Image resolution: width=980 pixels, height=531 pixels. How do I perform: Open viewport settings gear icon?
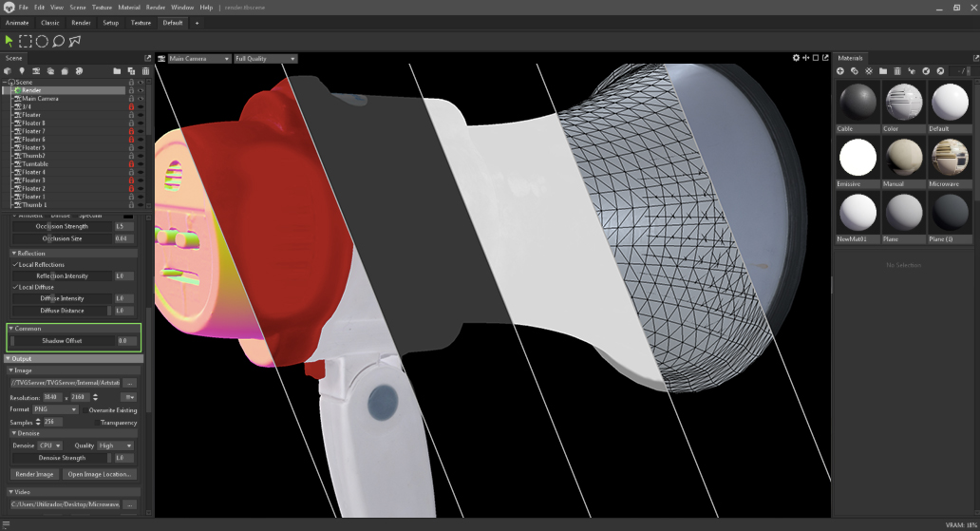coord(796,58)
